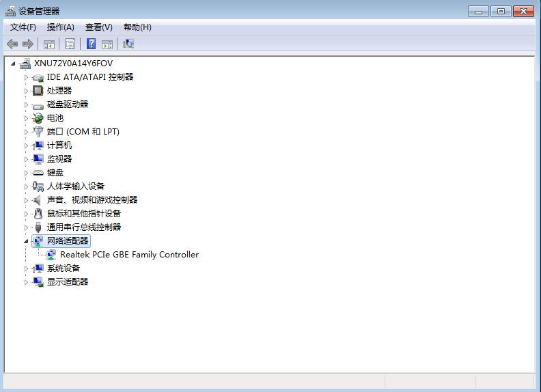Select the 网络适配器 label
The image size is (541, 392).
coord(68,241)
